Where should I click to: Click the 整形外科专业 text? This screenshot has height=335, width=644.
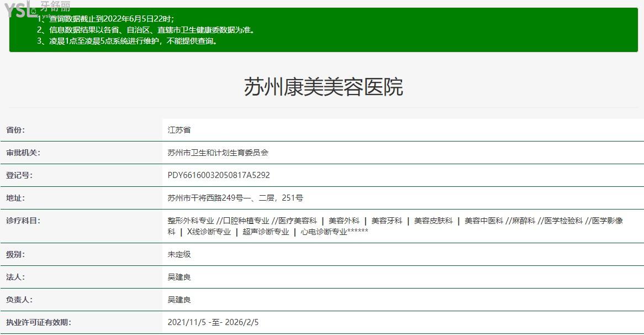pos(191,221)
